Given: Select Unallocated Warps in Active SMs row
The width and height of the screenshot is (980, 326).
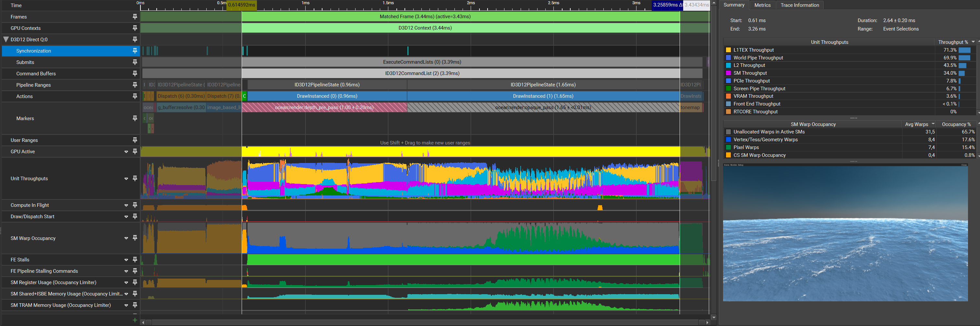Looking at the screenshot, I should pyautogui.click(x=850, y=132).
